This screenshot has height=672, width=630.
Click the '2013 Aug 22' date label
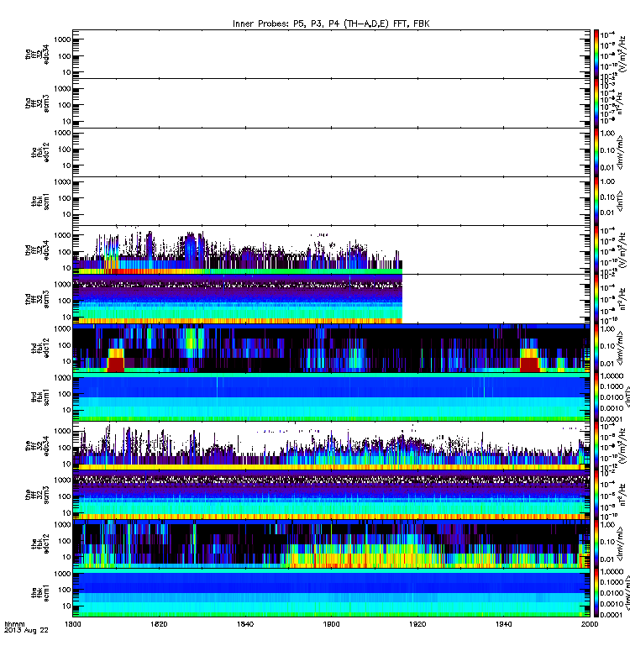coord(26,630)
